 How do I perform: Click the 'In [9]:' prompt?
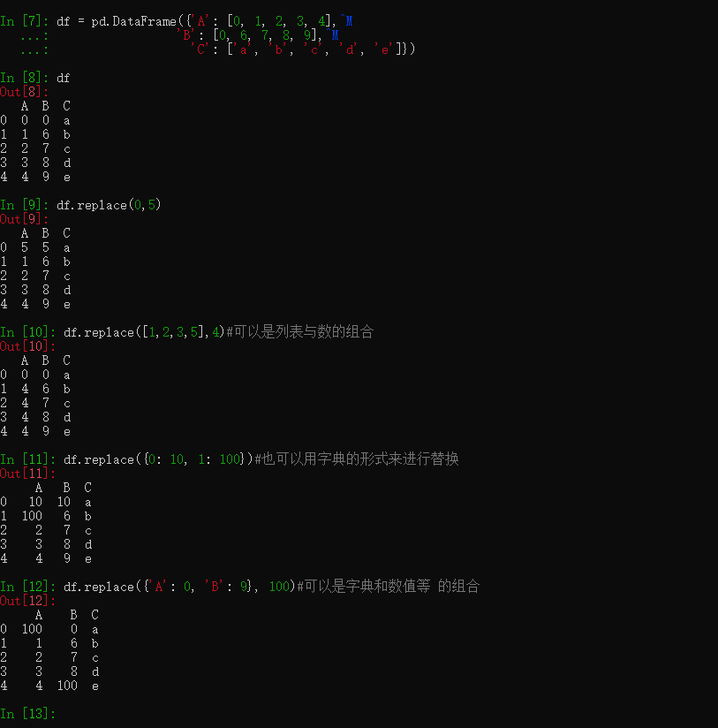tap(24, 205)
